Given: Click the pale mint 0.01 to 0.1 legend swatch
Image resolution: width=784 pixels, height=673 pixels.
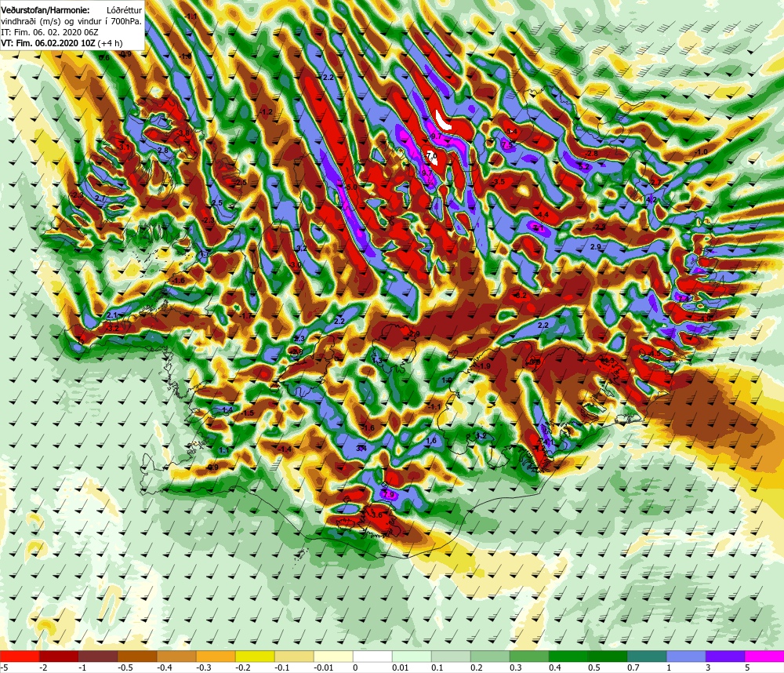Looking at the screenshot, I should click(x=412, y=657).
